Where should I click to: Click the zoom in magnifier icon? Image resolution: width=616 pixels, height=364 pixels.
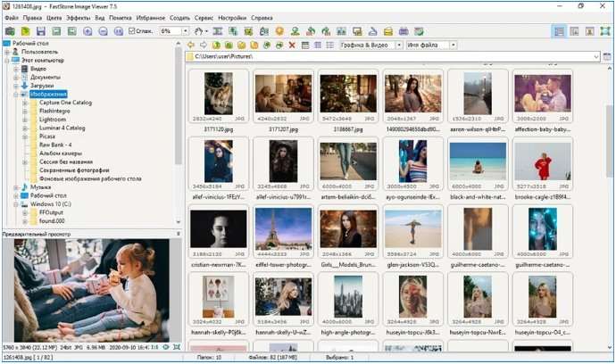pyautogui.click(x=87, y=31)
